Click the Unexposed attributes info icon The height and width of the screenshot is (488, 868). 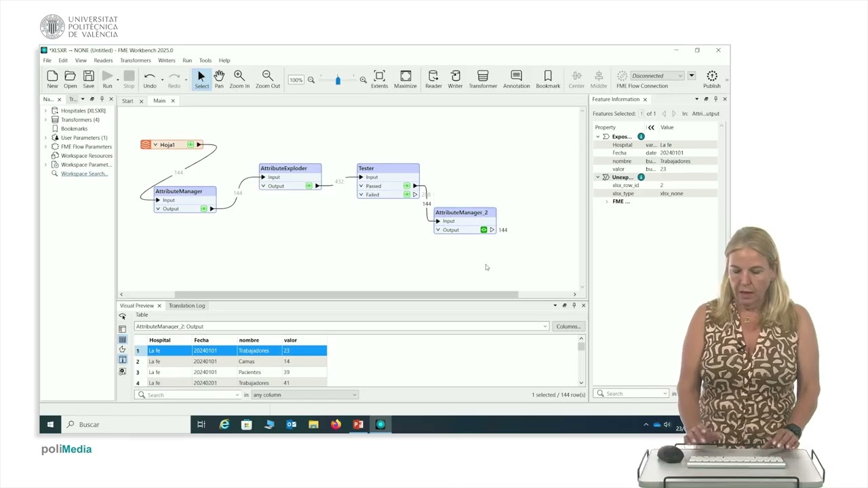pyautogui.click(x=641, y=177)
